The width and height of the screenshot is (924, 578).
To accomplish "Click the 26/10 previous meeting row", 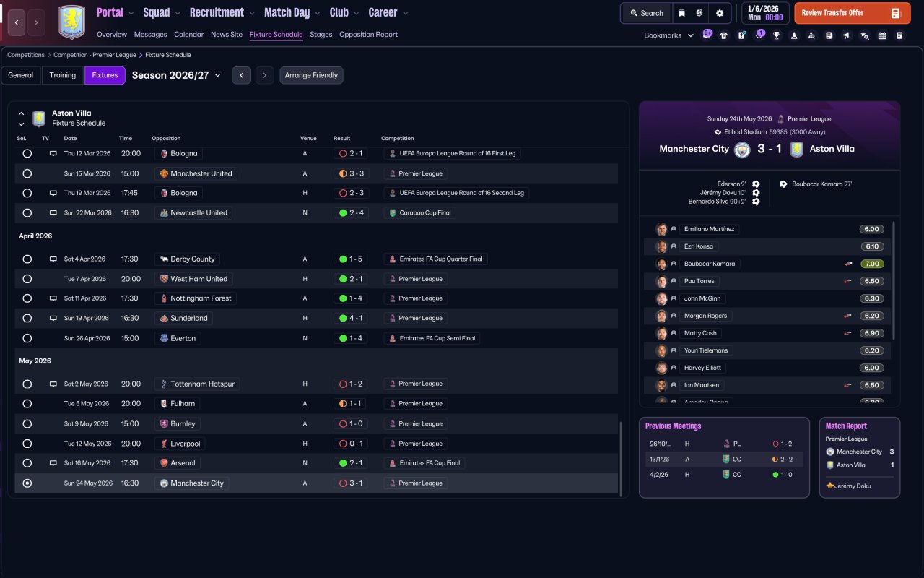I will pyautogui.click(x=724, y=444).
